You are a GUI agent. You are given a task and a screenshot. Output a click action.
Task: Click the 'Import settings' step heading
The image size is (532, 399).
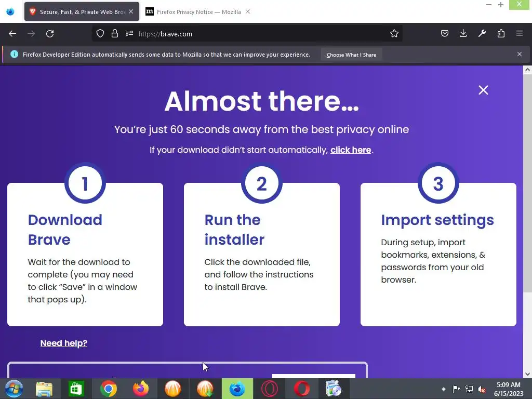(x=437, y=220)
